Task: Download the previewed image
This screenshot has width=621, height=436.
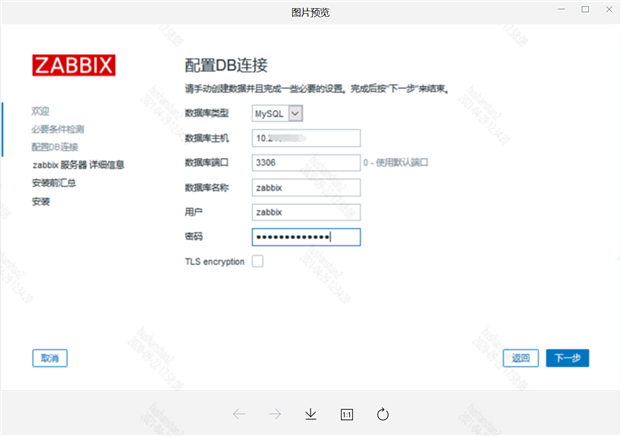Action: (x=311, y=414)
